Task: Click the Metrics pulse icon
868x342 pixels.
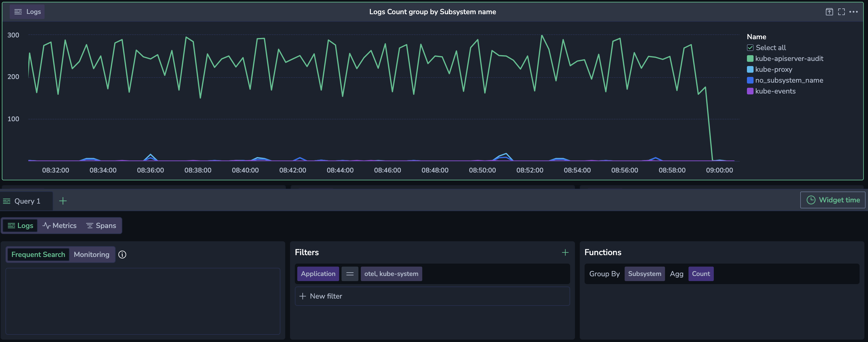Action: [46, 226]
